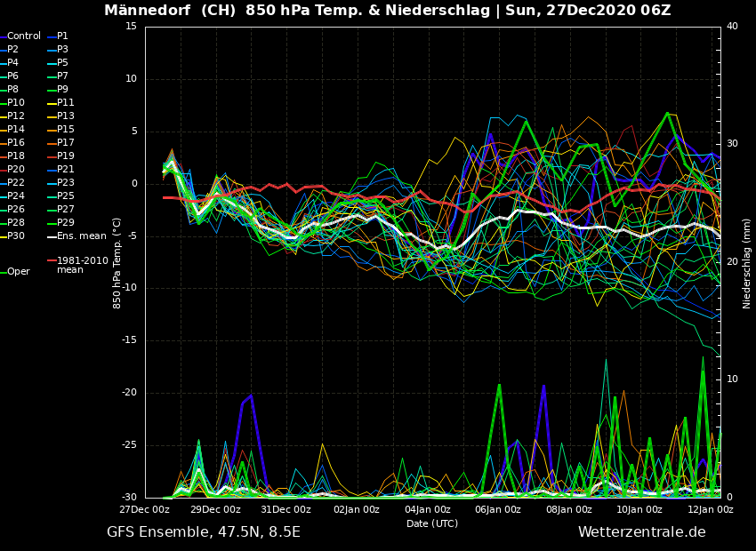Click the Ens. mean legend label
Image resolution: width=756 pixels, height=551 pixels.
[81, 236]
